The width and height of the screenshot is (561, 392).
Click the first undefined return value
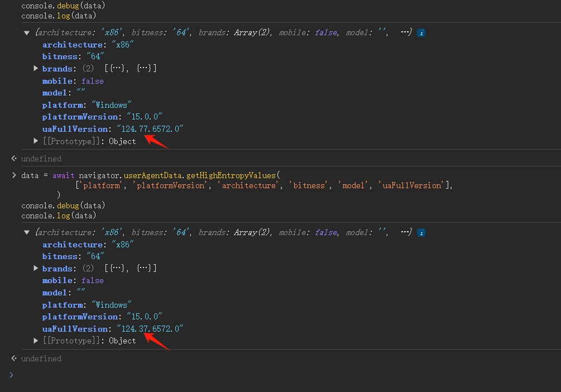coord(41,159)
